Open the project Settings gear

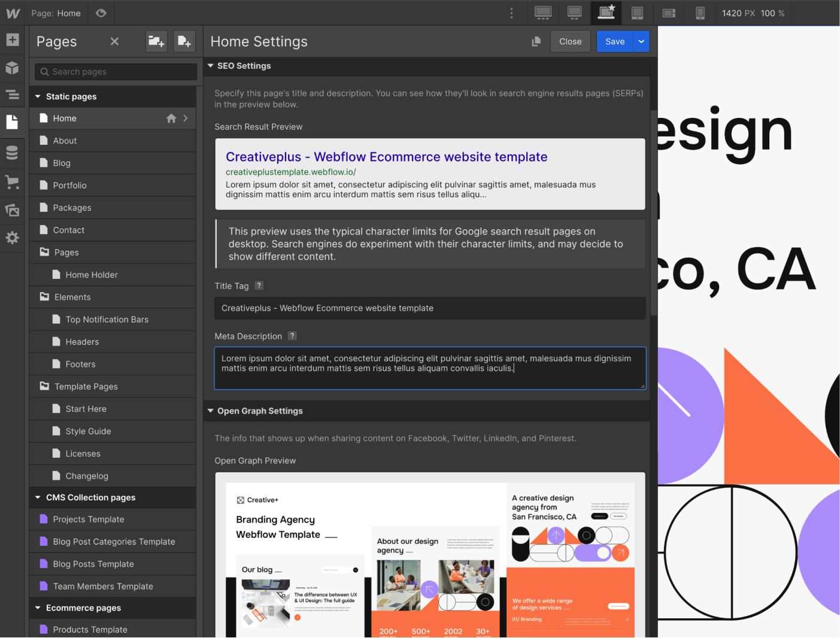point(13,238)
